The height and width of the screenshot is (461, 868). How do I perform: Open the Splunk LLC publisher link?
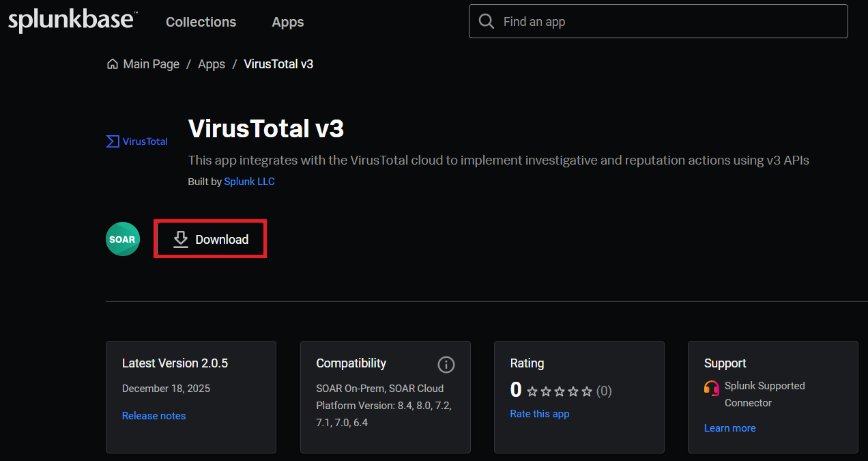click(249, 182)
